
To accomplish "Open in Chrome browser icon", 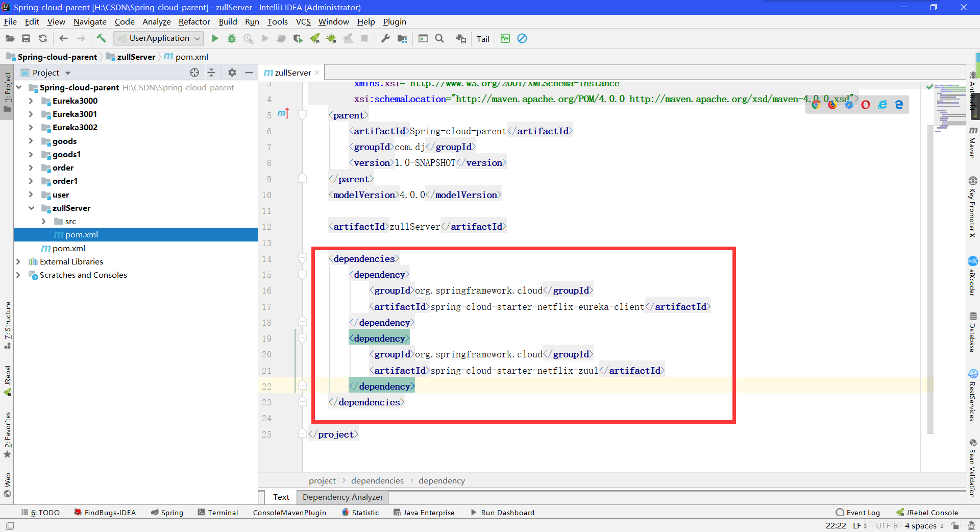I will click(816, 105).
